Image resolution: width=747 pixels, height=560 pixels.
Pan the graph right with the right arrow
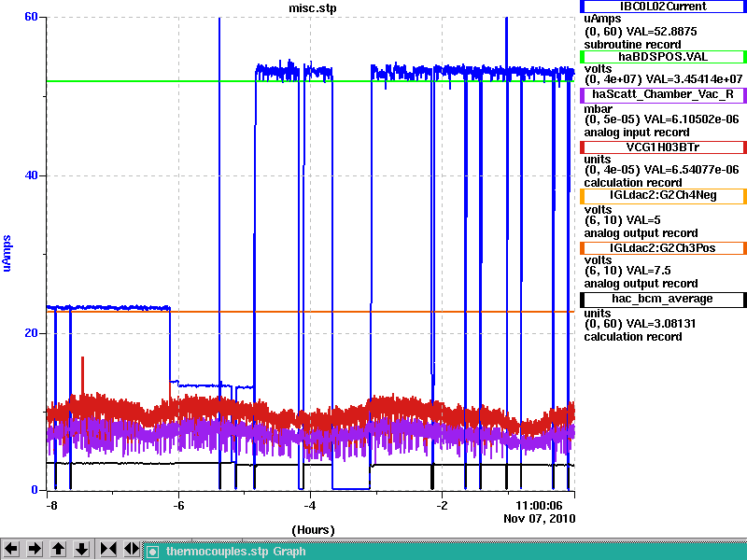pyautogui.click(x=35, y=549)
